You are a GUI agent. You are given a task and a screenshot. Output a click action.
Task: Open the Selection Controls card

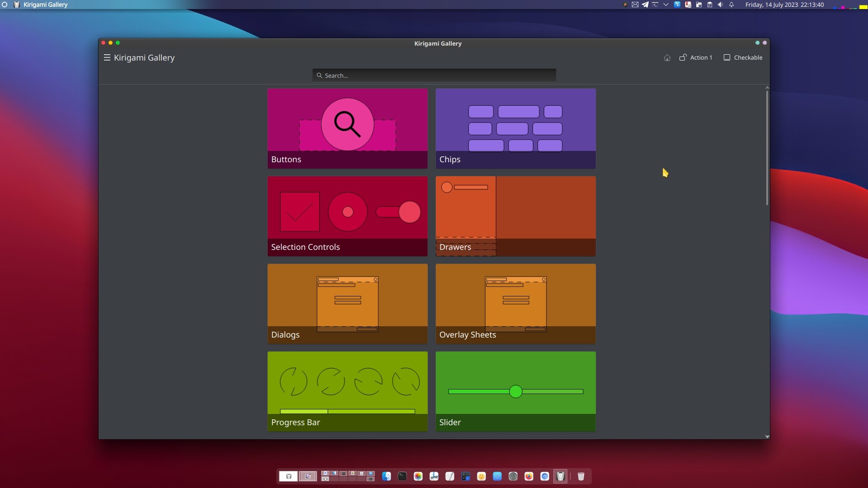[348, 216]
